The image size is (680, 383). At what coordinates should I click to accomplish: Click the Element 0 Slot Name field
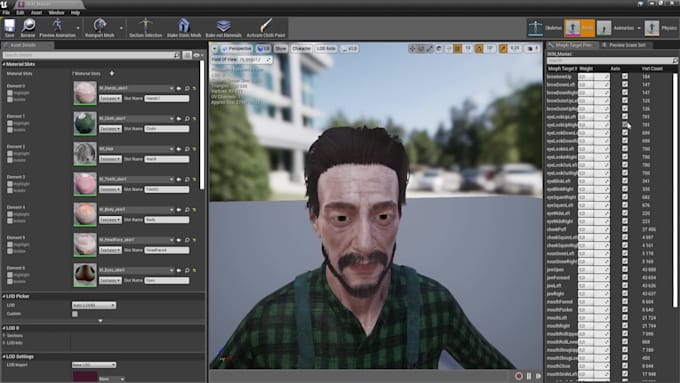(x=167, y=98)
